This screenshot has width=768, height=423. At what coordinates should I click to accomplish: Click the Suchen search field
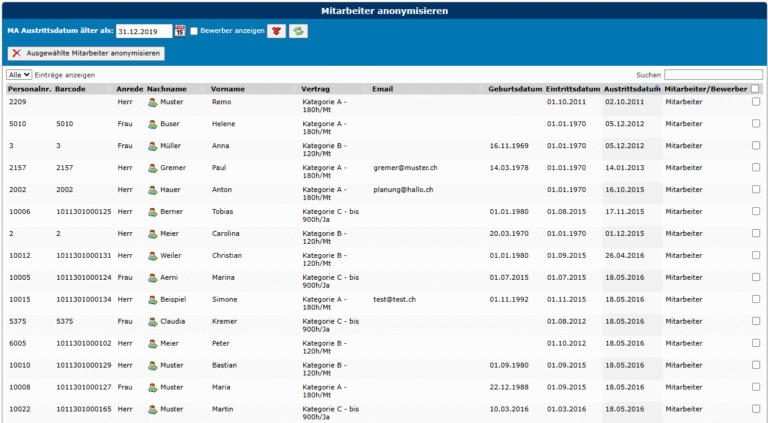(x=713, y=74)
